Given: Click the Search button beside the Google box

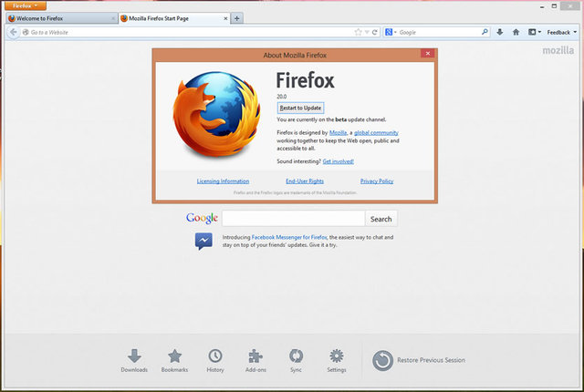Looking at the screenshot, I should pos(381,219).
